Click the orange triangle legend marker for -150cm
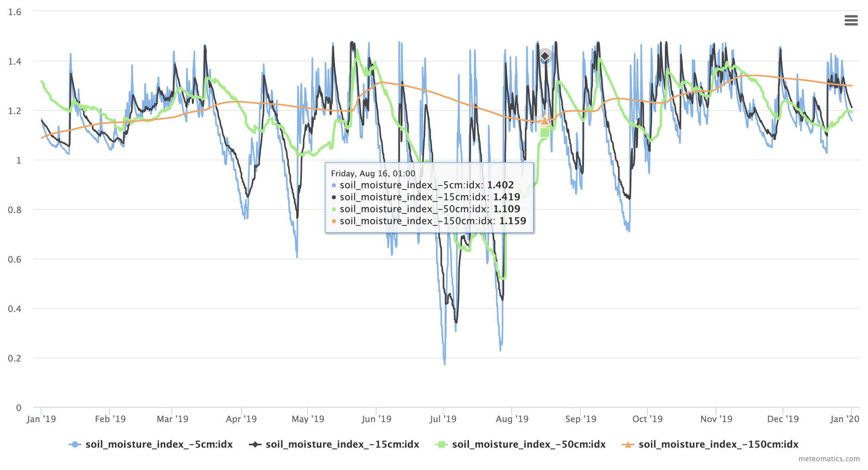This screenshot has height=470, width=868. click(x=628, y=444)
